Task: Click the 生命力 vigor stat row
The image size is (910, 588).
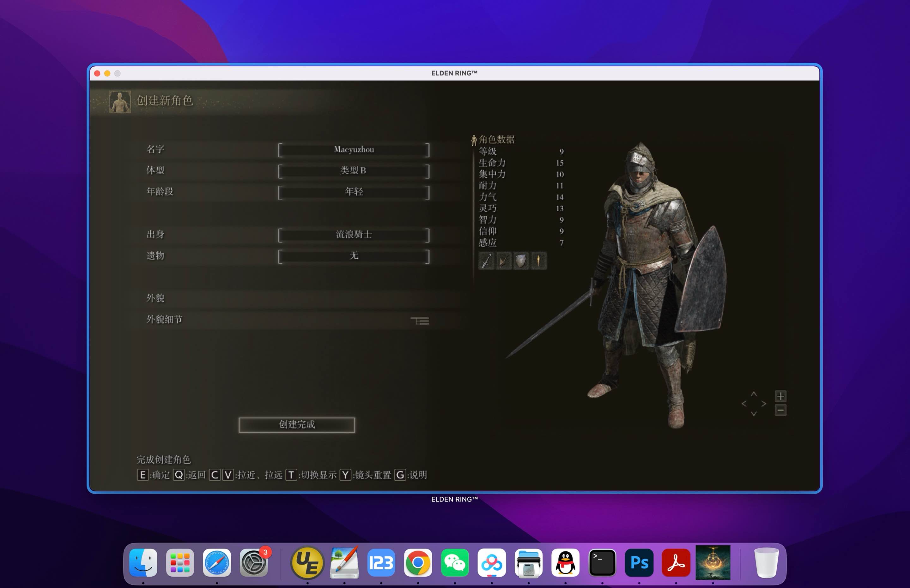Action: (521, 163)
